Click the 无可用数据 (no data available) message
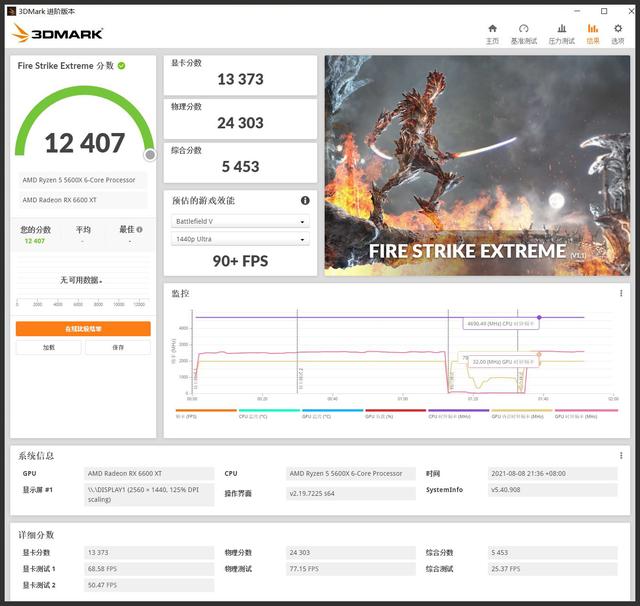This screenshot has height=606, width=640. 81,280
